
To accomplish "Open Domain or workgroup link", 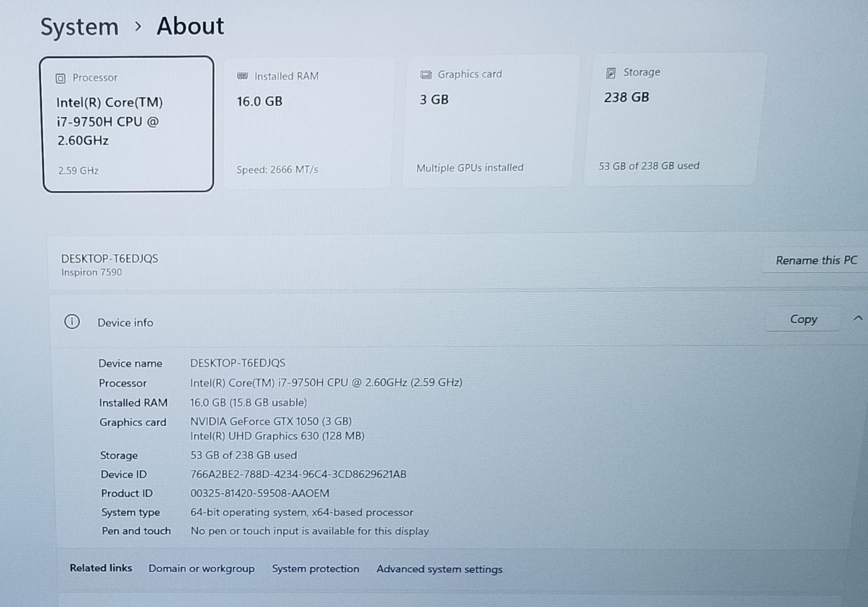I will 202,568.
